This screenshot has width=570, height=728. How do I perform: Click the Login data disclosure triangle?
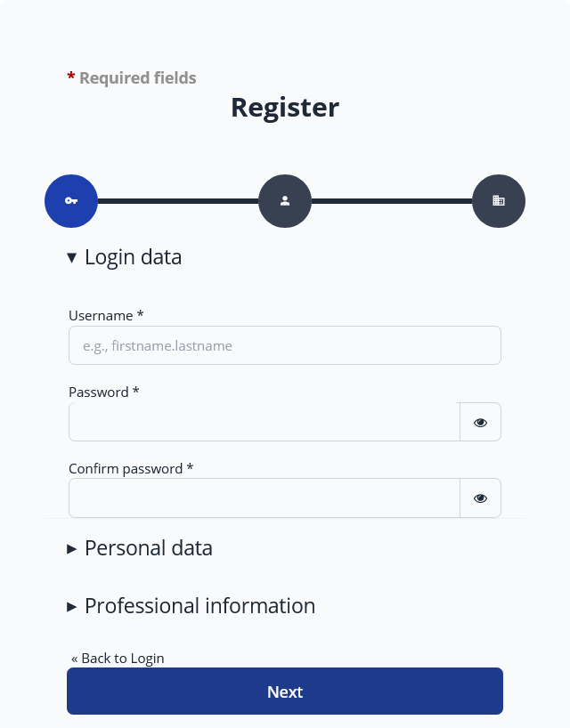coord(72,257)
